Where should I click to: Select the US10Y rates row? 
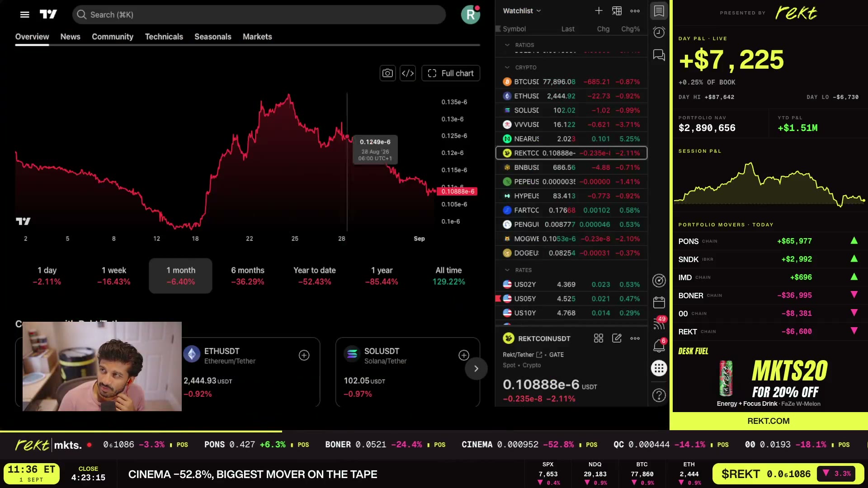click(571, 313)
